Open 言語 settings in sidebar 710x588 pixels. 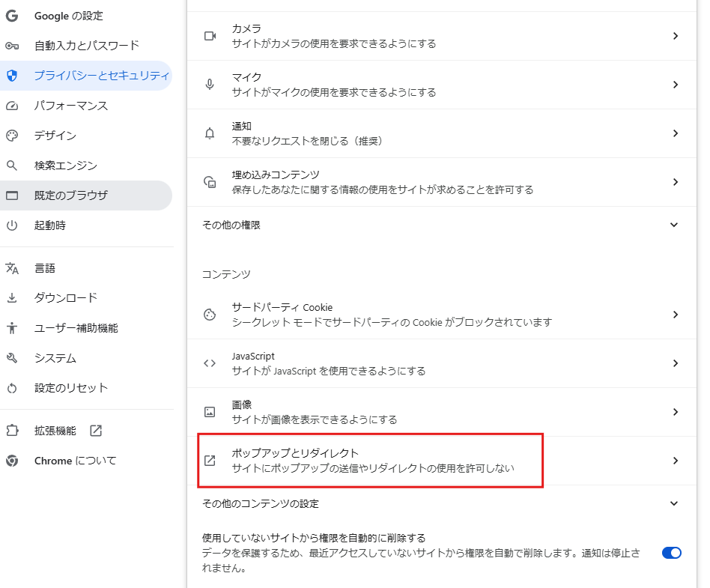pos(86,268)
